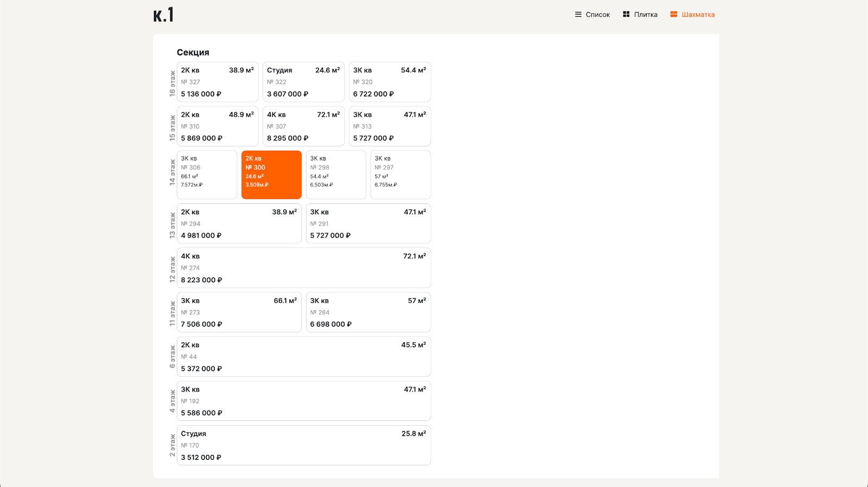Switch to Плитка view
Viewport: 868px width, 487px height.
(640, 15)
